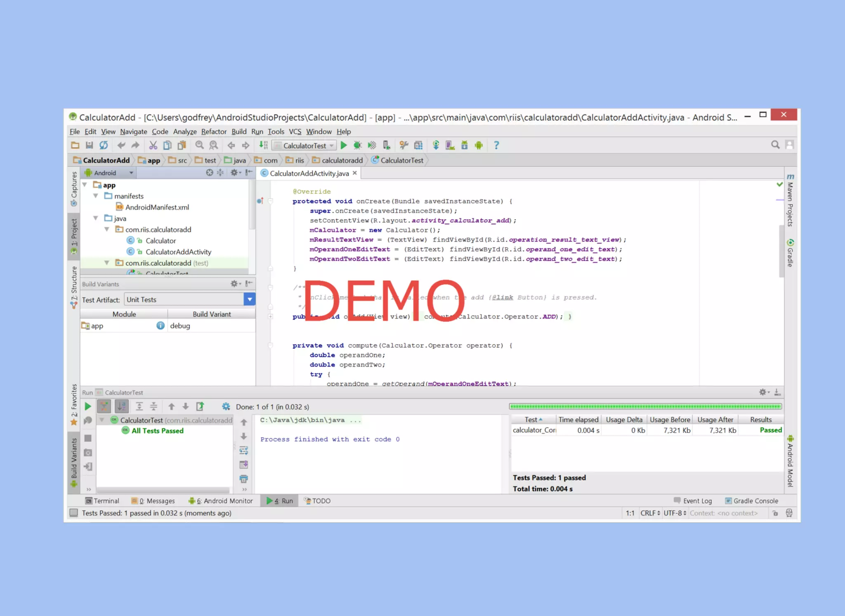The height and width of the screenshot is (616, 845).
Task: Click the Help question mark icon
Action: pos(496,145)
